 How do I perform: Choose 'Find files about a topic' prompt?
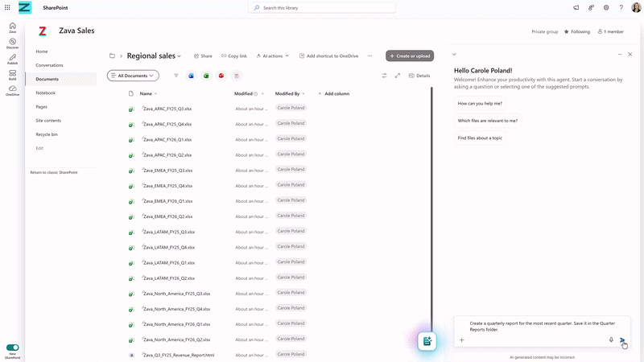(480, 138)
